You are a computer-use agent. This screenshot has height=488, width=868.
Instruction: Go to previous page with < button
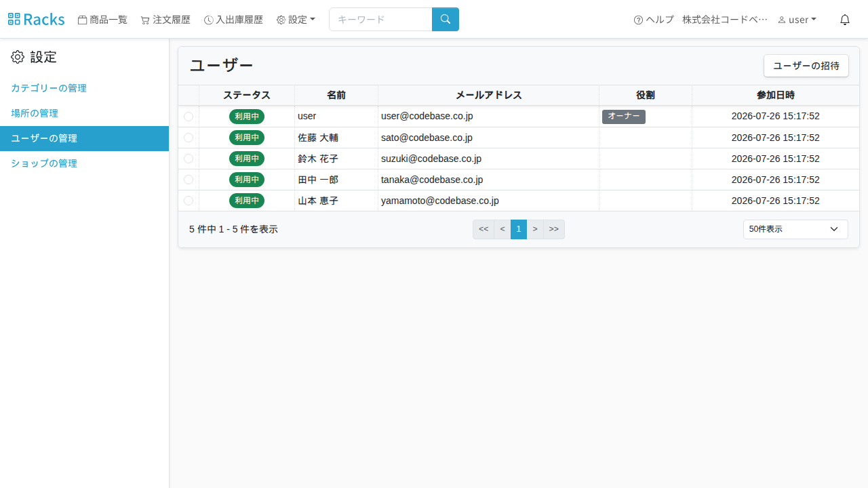click(x=502, y=229)
